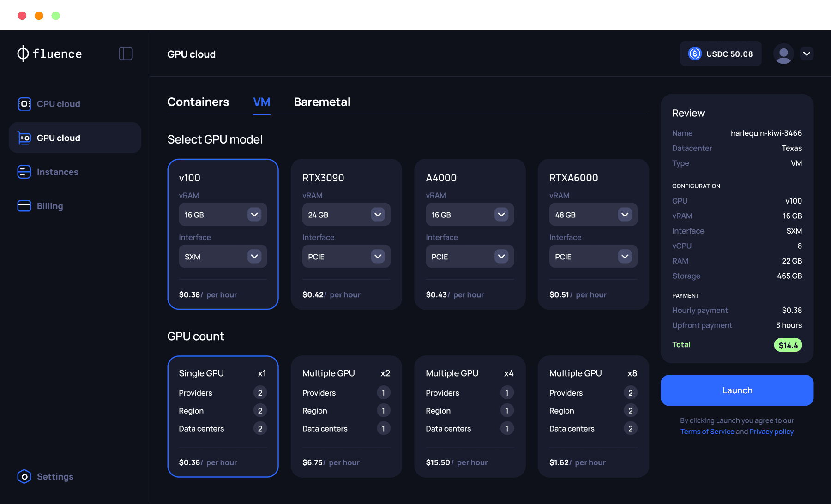Image resolution: width=831 pixels, height=504 pixels.
Task: Select the RTX3090 GPU model card
Action: 346,234
